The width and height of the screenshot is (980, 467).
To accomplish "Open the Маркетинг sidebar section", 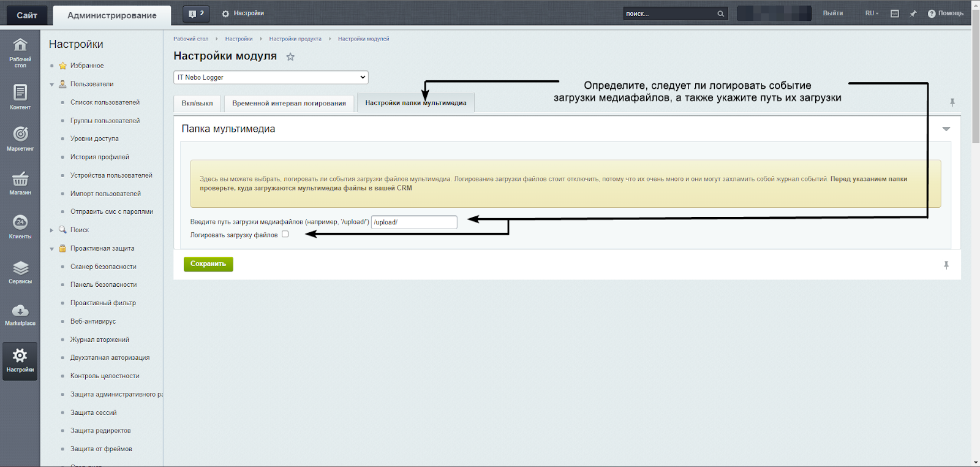I will point(20,139).
